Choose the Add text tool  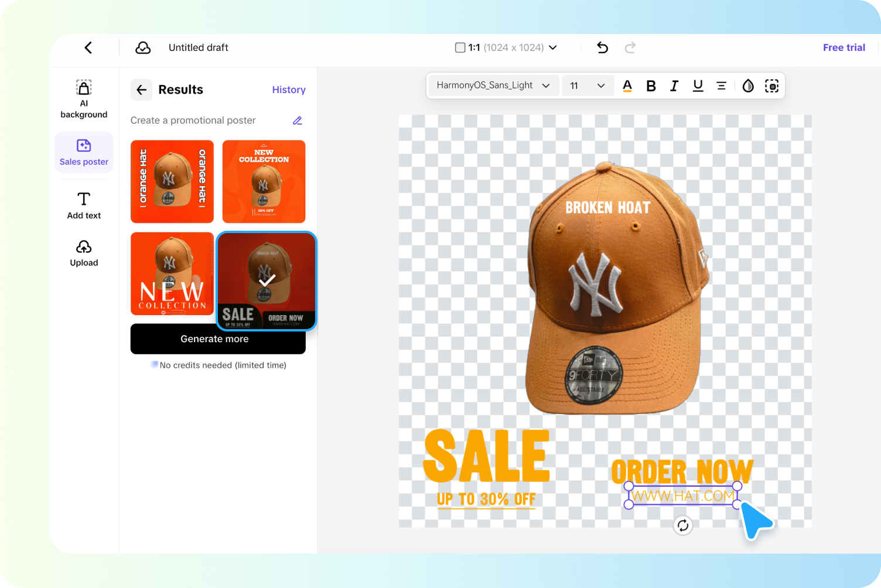[84, 206]
